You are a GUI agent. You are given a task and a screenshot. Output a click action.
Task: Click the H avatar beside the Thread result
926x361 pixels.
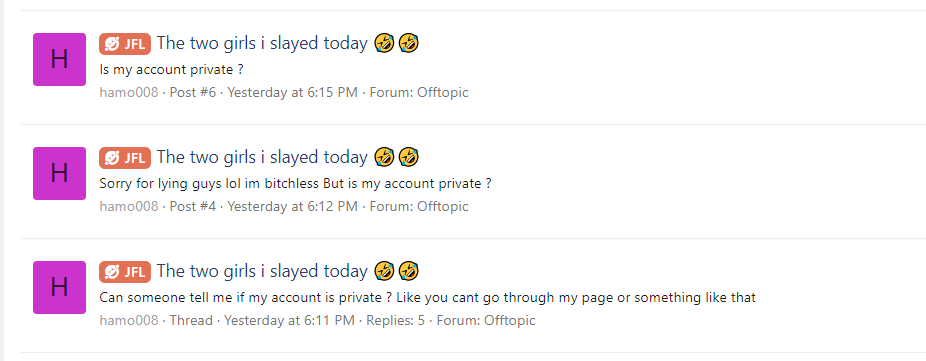pyautogui.click(x=59, y=287)
